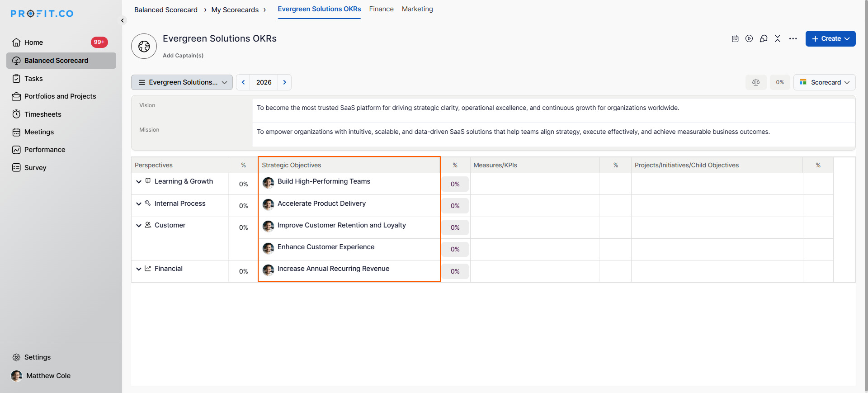Open Build High-Performing Teams objective

pyautogui.click(x=324, y=181)
